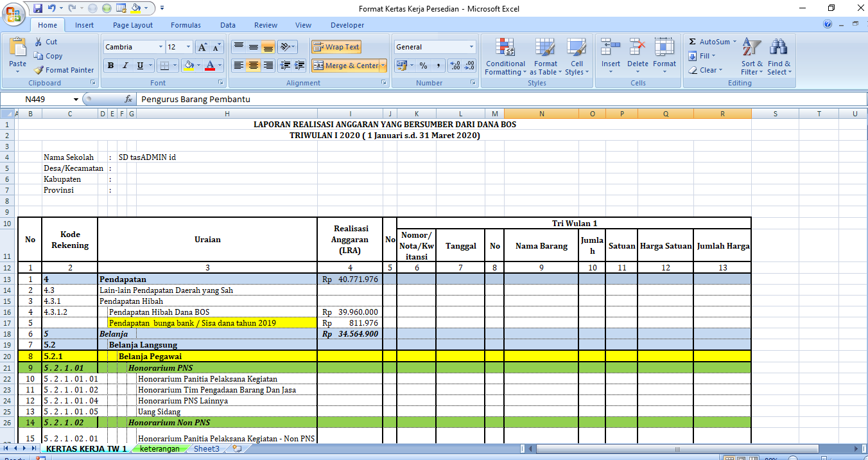
Task: Open the Font dialog launcher
Action: pos(221,83)
